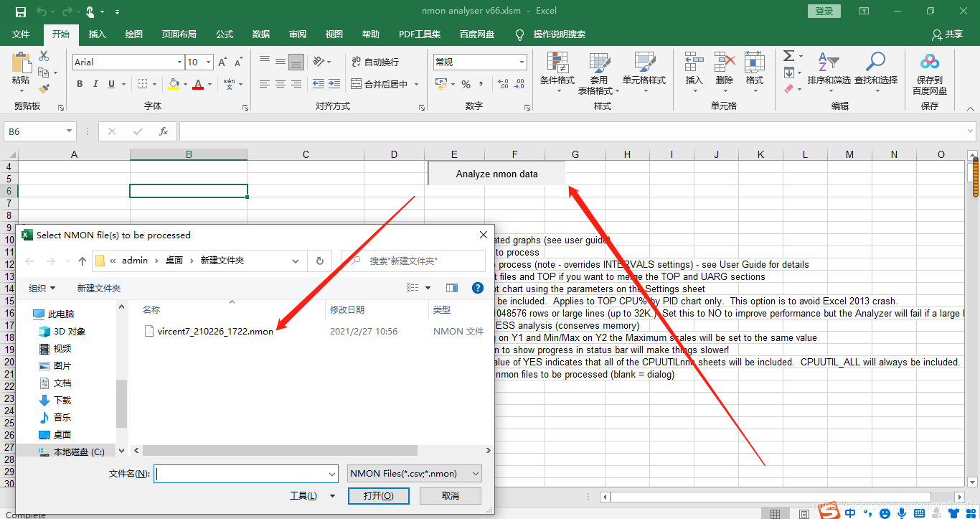
Task: Open the view options dropdown in dialog
Action: 428,288
